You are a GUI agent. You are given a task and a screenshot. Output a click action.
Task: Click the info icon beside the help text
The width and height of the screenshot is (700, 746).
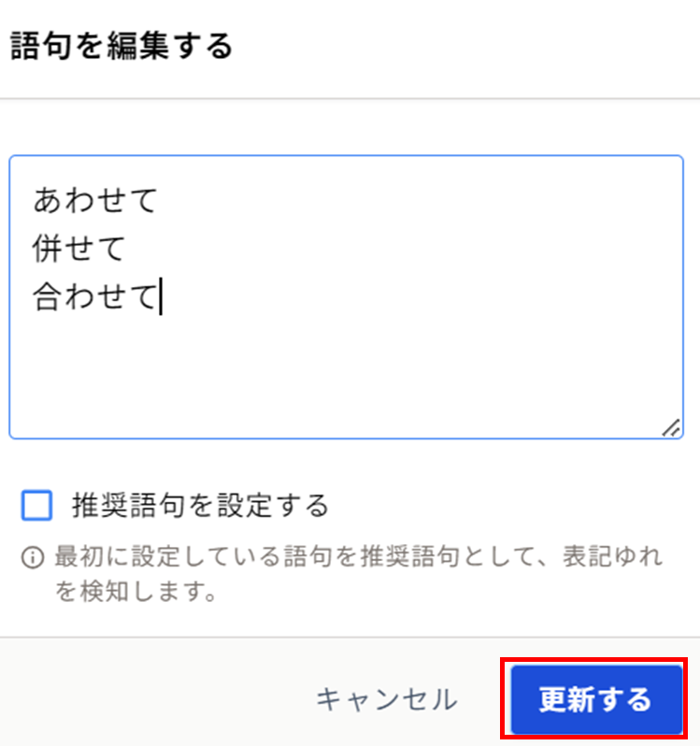pos(33,557)
